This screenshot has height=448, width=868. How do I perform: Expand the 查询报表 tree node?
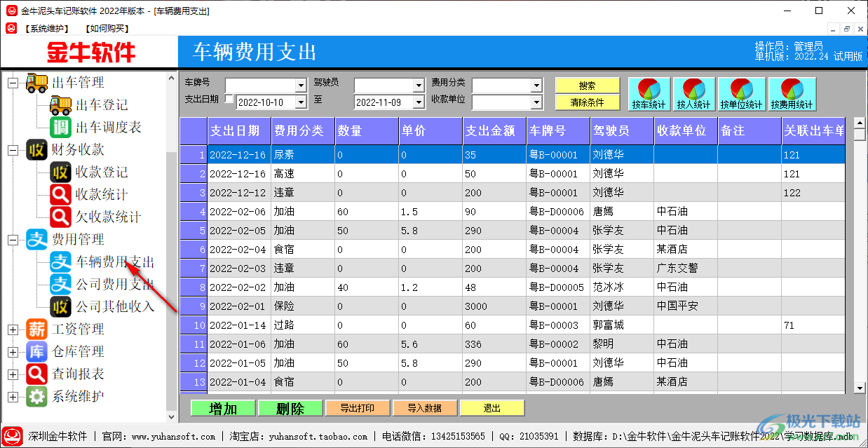coord(13,374)
